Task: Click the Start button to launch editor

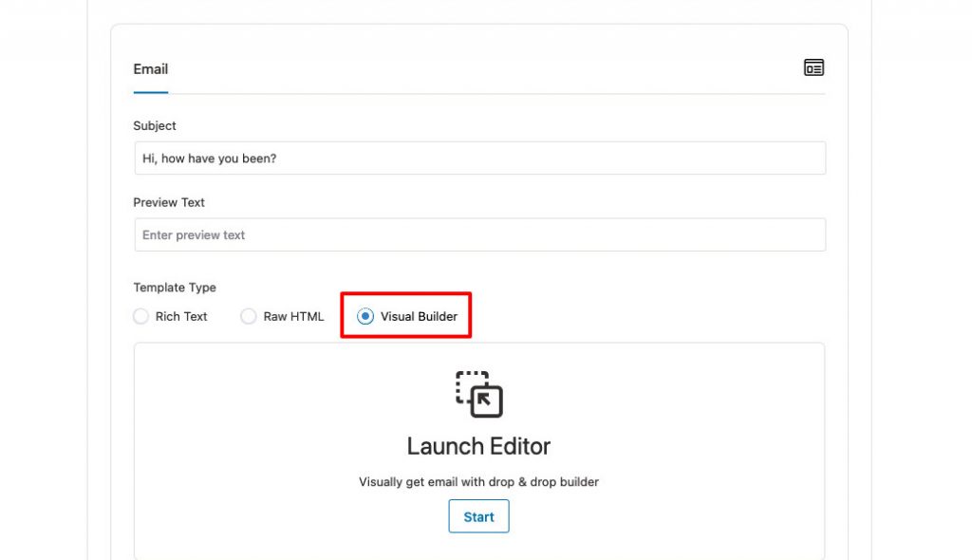Action: 478,516
